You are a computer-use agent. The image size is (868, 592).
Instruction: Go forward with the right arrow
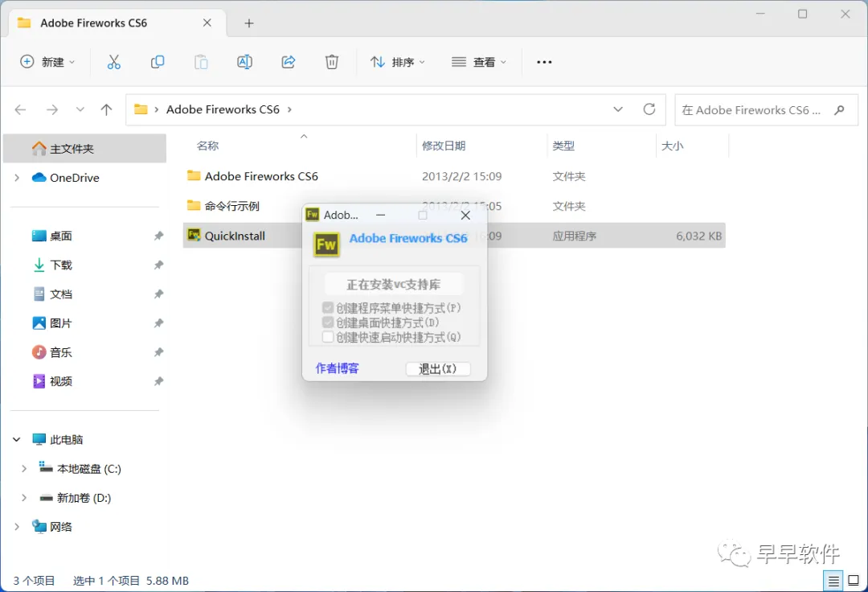[x=52, y=109]
